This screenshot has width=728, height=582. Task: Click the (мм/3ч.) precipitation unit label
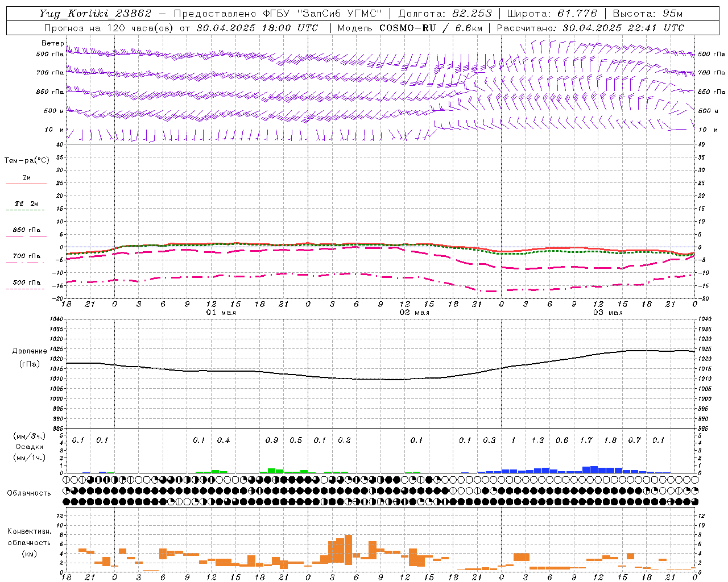click(x=29, y=436)
